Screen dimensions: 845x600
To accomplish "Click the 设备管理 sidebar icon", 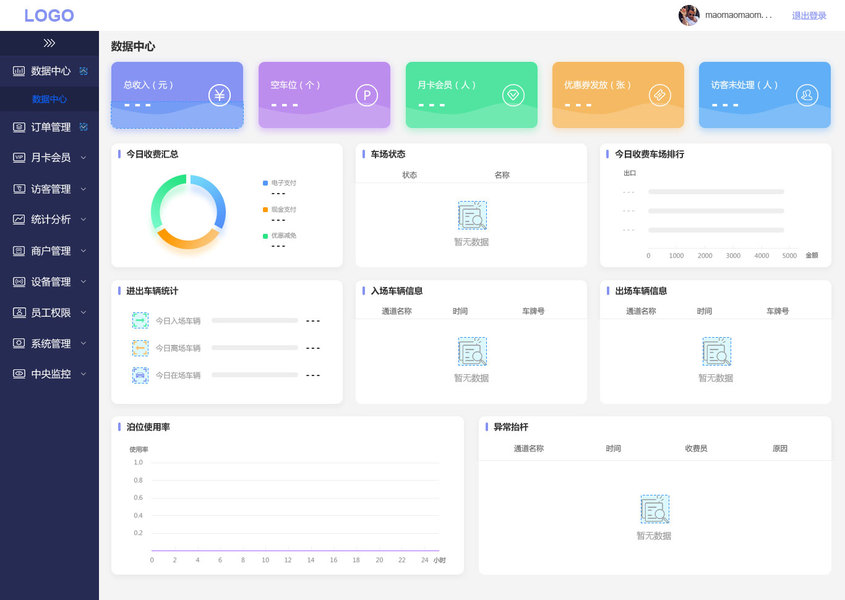I will [x=19, y=281].
